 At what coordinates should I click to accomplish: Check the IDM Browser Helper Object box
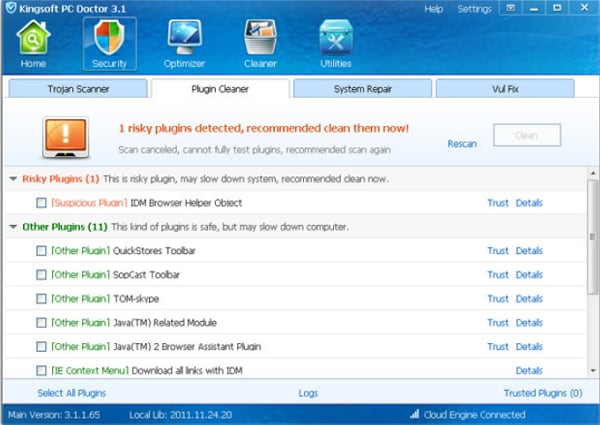[41, 203]
